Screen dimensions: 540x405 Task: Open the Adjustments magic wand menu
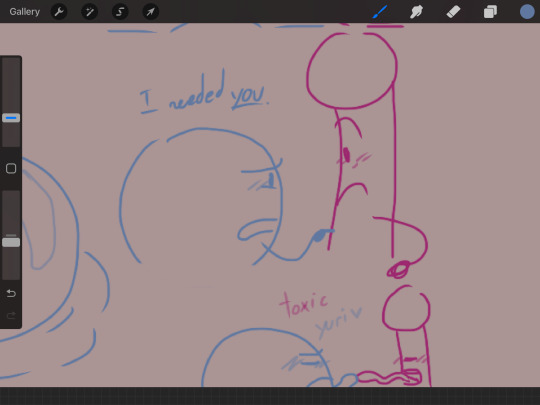90,12
